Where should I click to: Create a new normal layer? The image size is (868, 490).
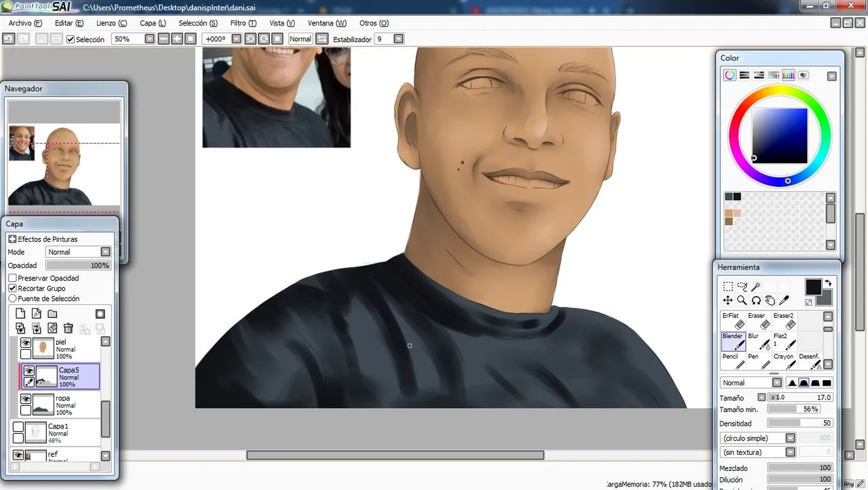(20, 314)
